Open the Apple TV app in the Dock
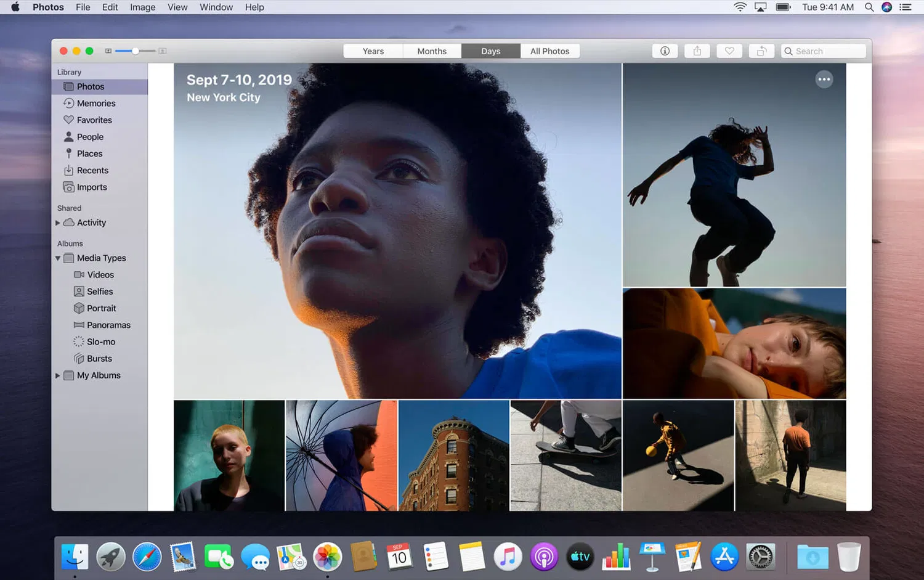Screen dimensions: 924x580 pyautogui.click(x=580, y=557)
